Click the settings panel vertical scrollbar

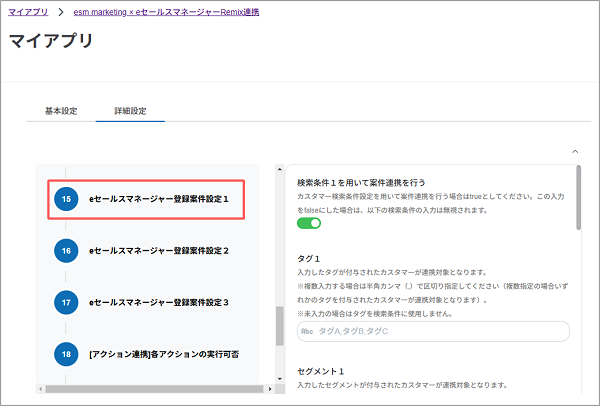[x=580, y=200]
